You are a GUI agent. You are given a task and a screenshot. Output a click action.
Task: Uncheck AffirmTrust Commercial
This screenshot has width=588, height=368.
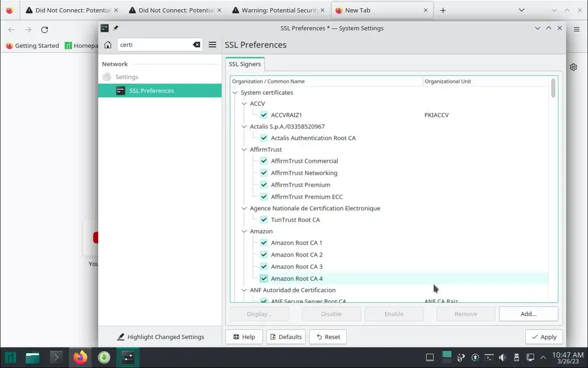[264, 161]
